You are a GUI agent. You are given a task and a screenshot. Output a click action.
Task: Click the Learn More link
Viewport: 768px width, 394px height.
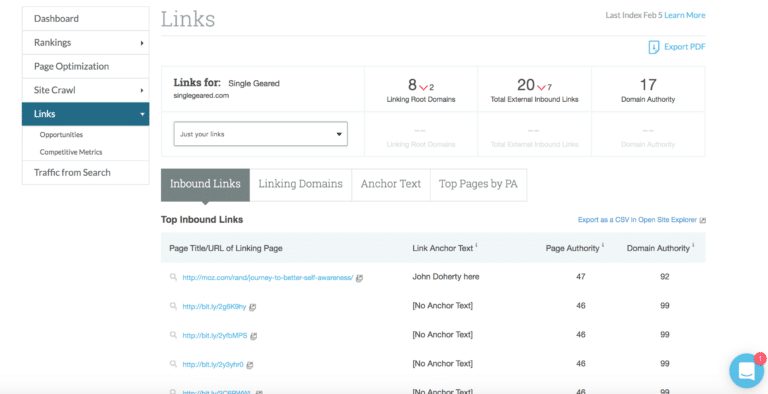[x=685, y=15]
